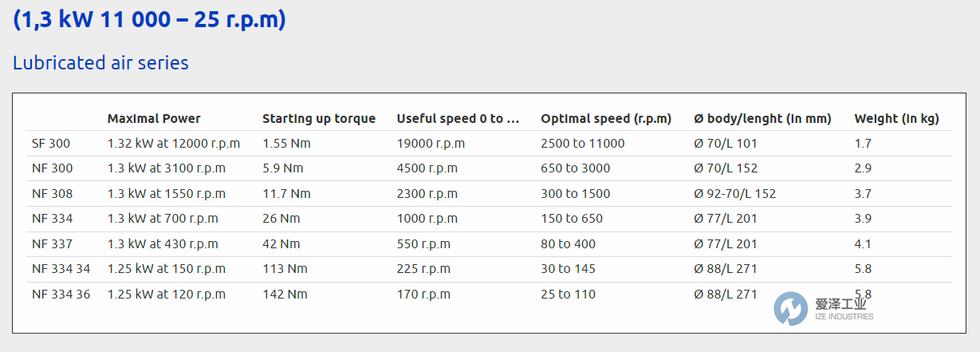The image size is (980, 352).
Task: Click the IZE Industries logo icon
Action: click(790, 308)
